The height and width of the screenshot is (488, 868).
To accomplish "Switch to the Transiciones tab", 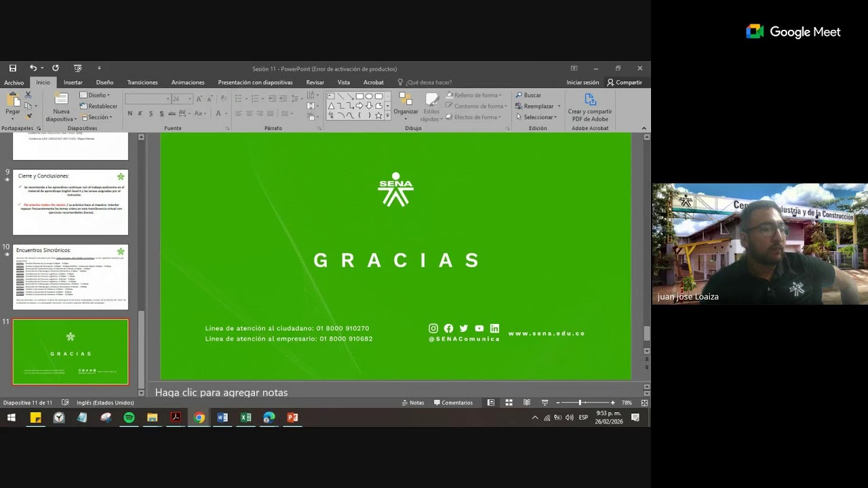I will 142,83.
